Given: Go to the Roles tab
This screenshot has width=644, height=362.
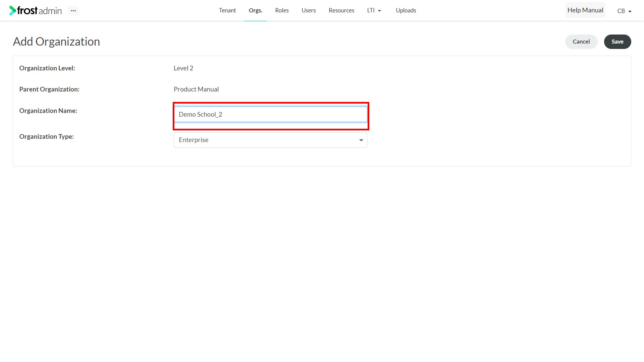Looking at the screenshot, I should (x=282, y=10).
